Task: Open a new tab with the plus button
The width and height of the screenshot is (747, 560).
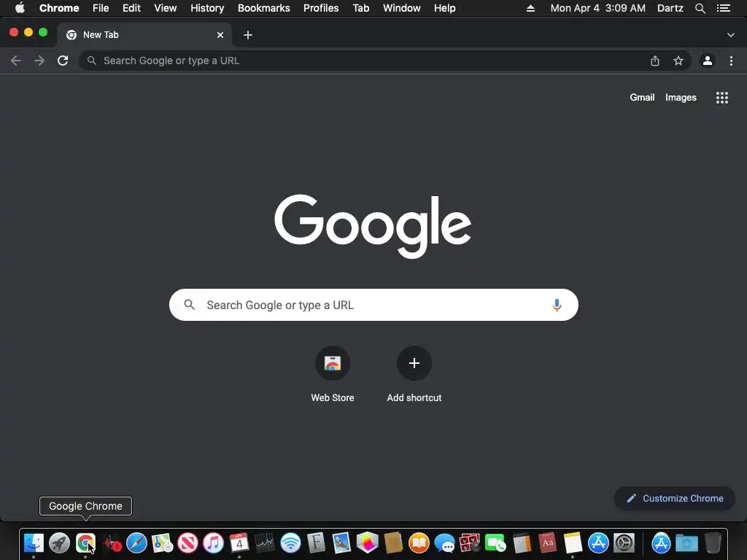Action: [248, 35]
